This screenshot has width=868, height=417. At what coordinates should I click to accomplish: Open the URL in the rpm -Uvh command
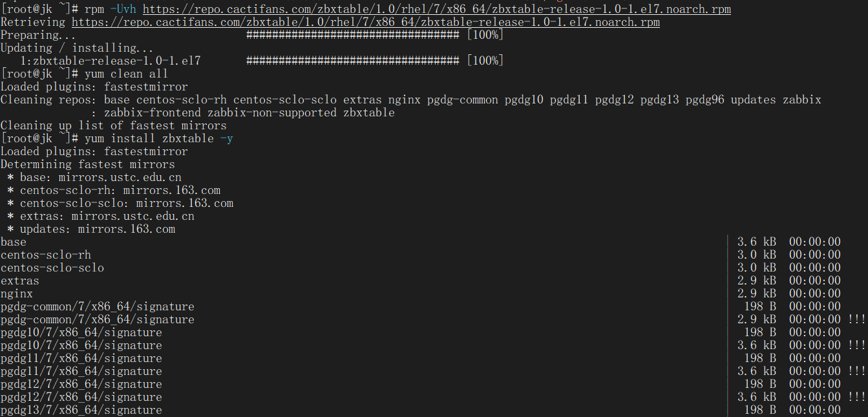pos(436,9)
